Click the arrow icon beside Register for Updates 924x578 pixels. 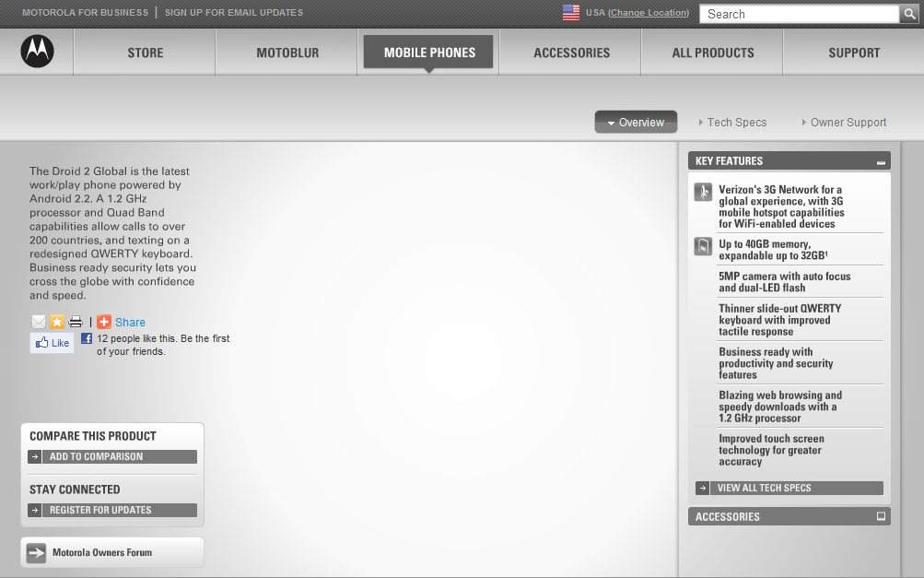point(35,510)
